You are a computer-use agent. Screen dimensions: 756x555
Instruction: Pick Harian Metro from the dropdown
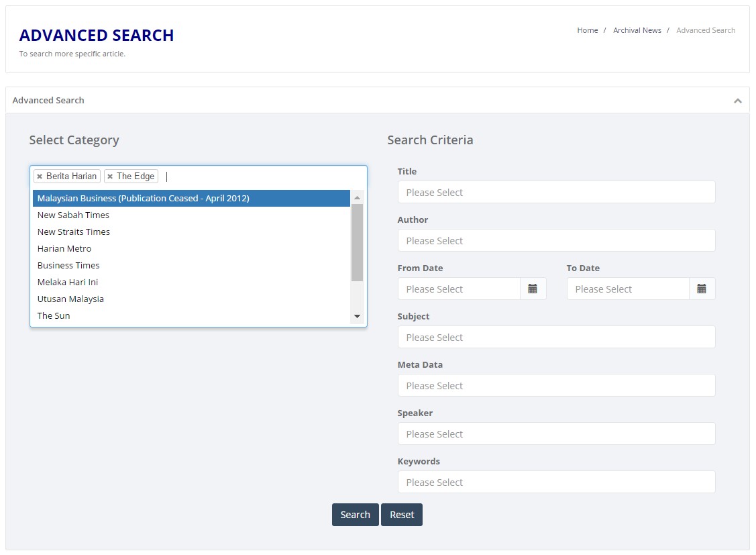(x=64, y=248)
